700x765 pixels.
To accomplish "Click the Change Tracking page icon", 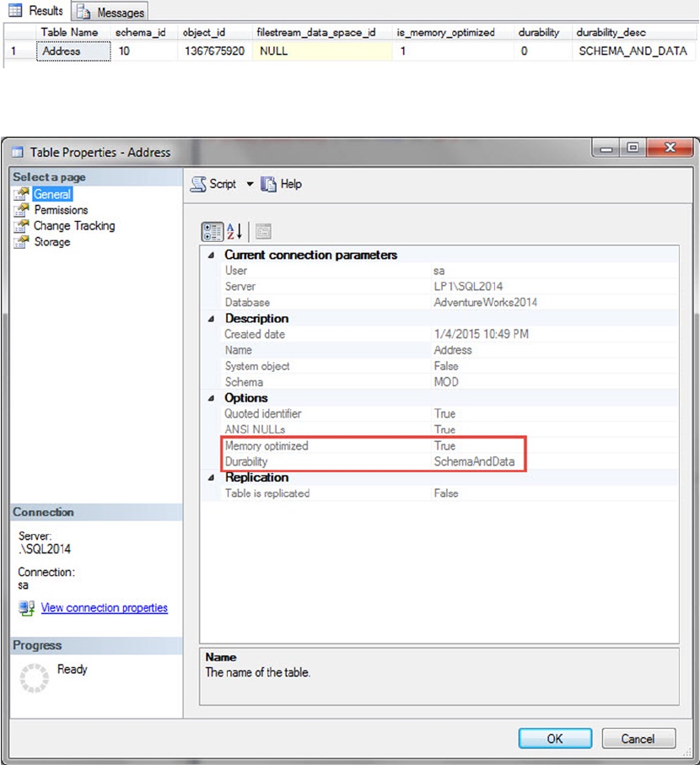I will click(x=21, y=226).
